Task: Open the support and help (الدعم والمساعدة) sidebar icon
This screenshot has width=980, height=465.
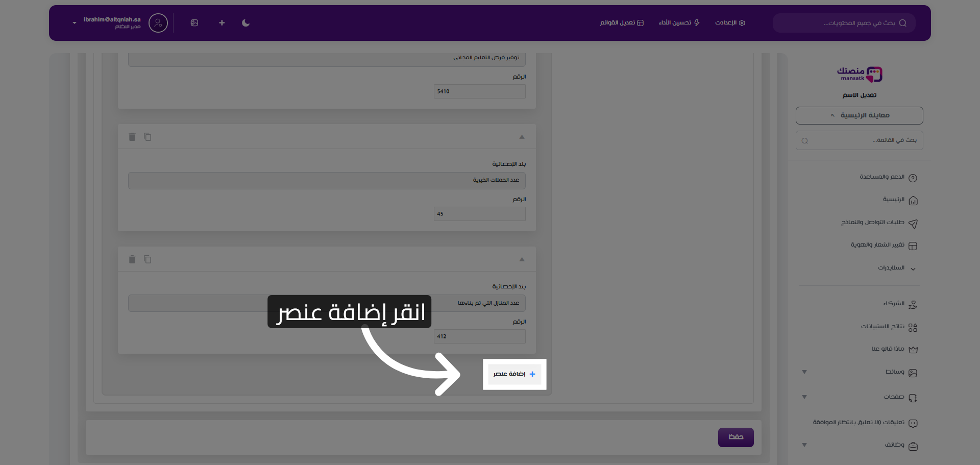Action: [914, 177]
